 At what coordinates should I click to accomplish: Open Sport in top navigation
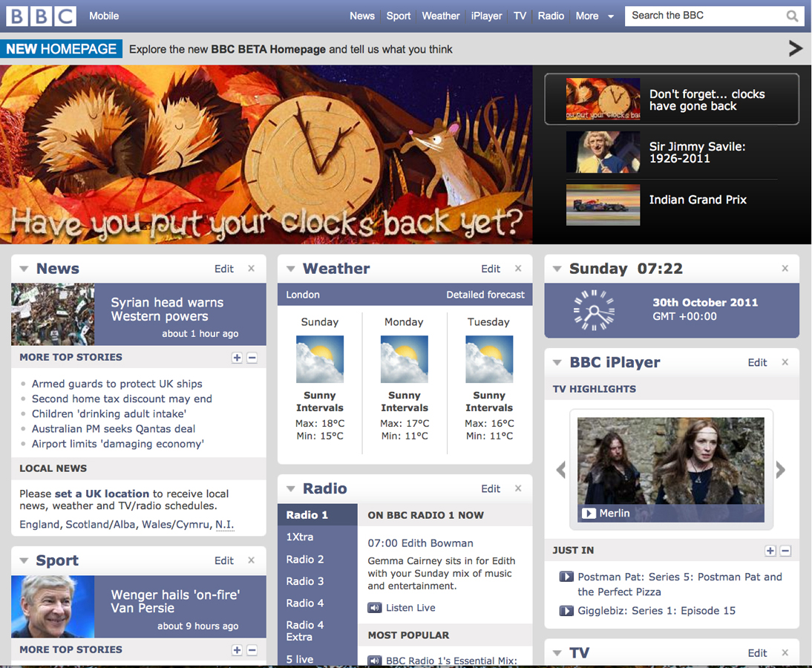point(399,16)
